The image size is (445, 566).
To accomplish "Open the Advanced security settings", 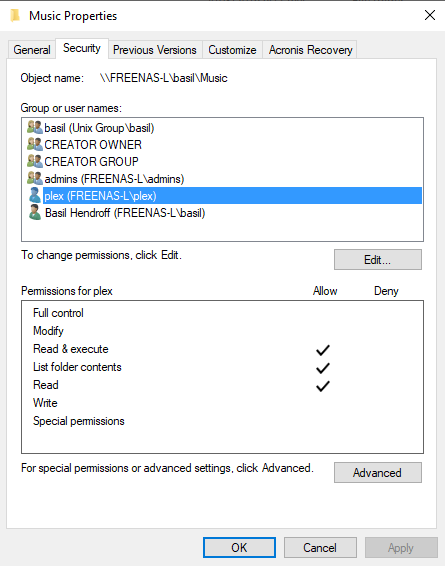I will 378,473.
